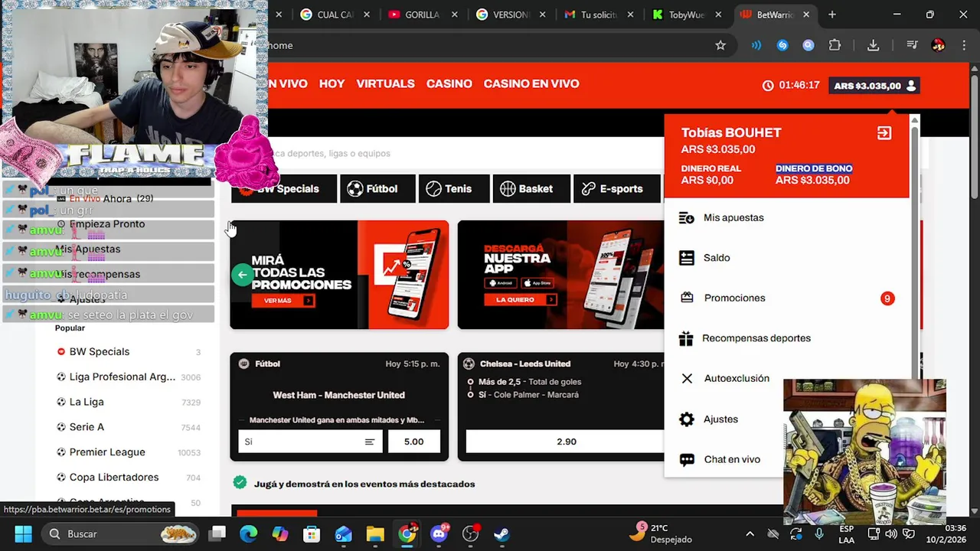
Task: Open the Sí selection dropdown on West Ham card
Action: 310,442
